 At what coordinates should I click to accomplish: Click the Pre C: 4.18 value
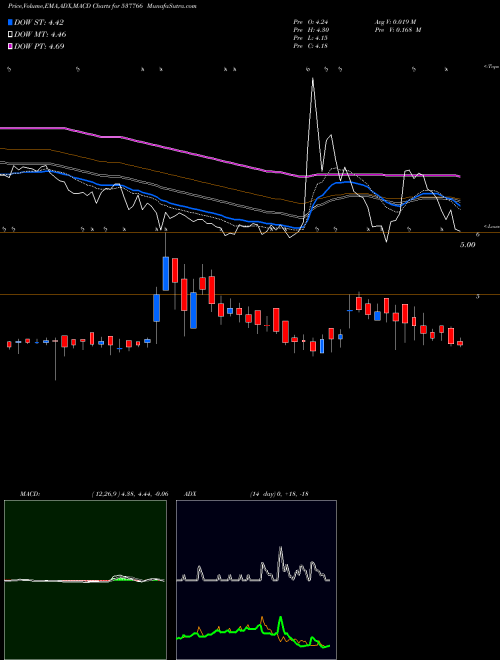click(311, 46)
